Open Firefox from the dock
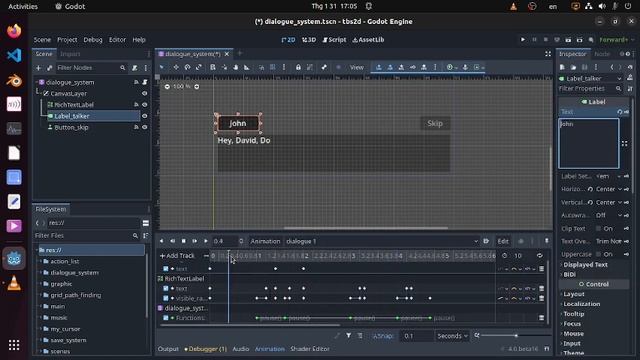The height and width of the screenshot is (360, 640). 14,31
